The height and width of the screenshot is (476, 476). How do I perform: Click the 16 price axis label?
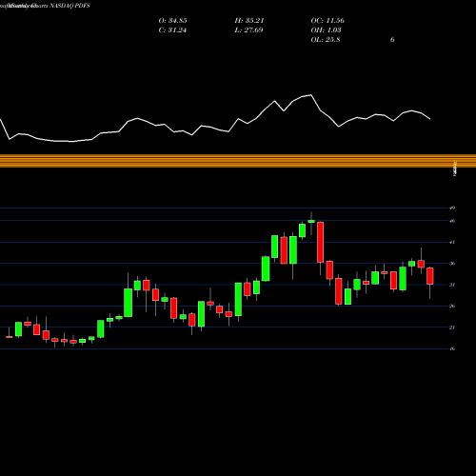click(x=452, y=348)
